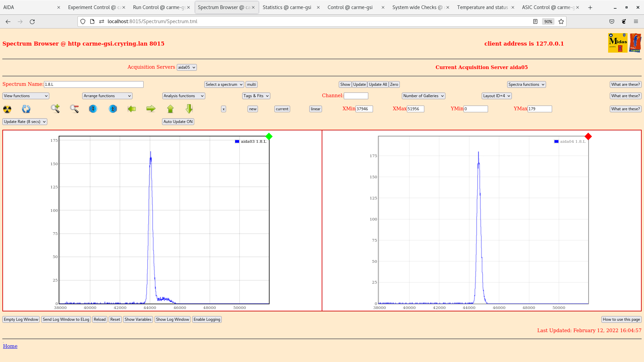644x362 pixels.
Task: Open the Update Rate (8 secs) dropdown
Action: click(25, 122)
